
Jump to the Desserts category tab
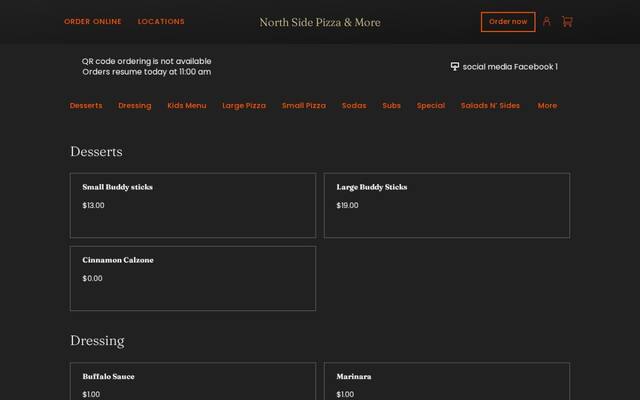pos(86,106)
